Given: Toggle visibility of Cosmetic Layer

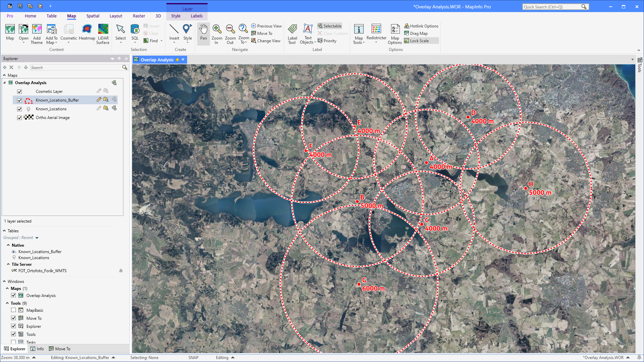Looking at the screenshot, I should pyautogui.click(x=19, y=92).
